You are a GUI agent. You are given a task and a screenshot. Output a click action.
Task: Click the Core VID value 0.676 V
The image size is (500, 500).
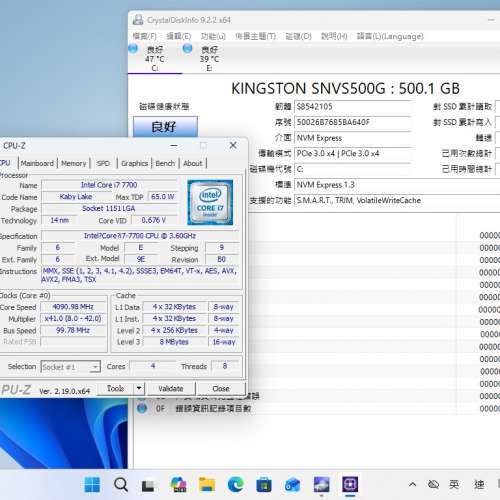click(153, 220)
